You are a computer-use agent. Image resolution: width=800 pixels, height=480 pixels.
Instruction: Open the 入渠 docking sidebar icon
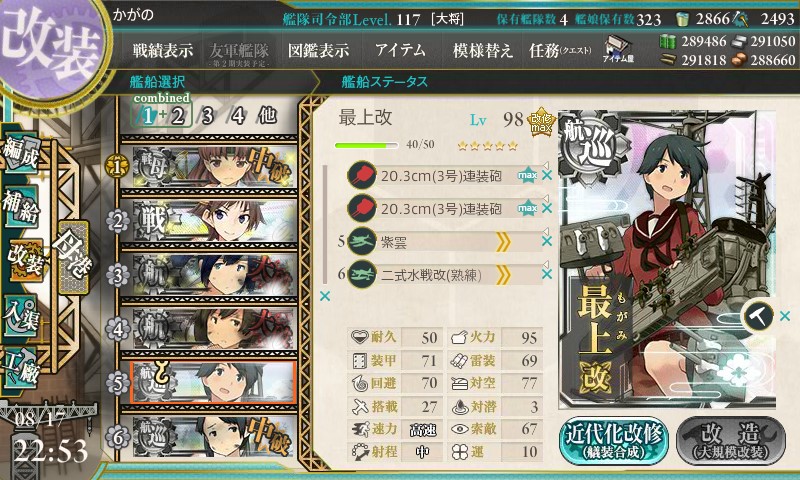point(21,315)
